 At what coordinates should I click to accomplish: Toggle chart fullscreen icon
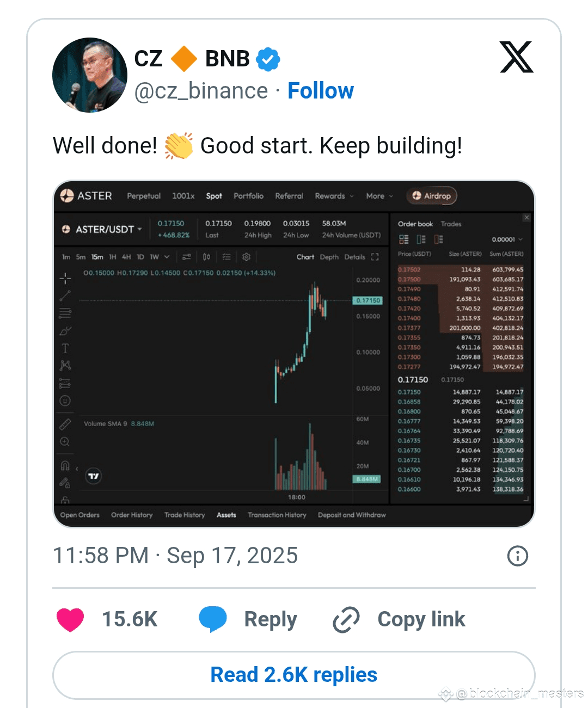click(x=375, y=257)
